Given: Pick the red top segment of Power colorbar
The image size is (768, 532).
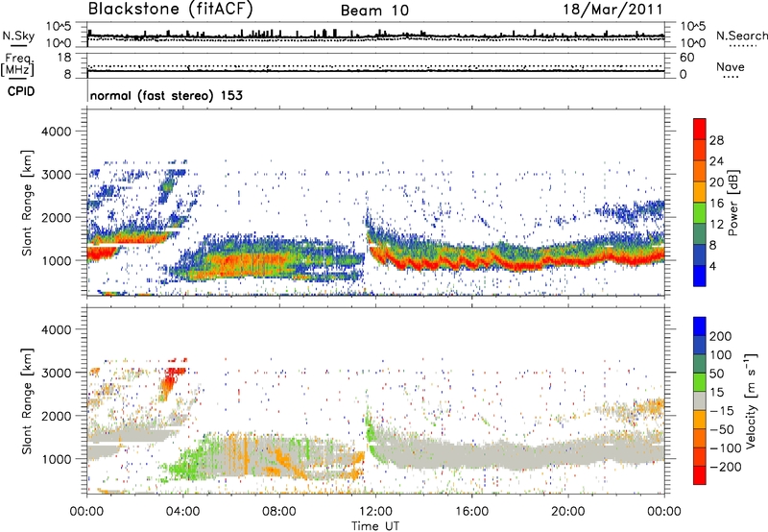Looking at the screenshot, I should [700, 129].
